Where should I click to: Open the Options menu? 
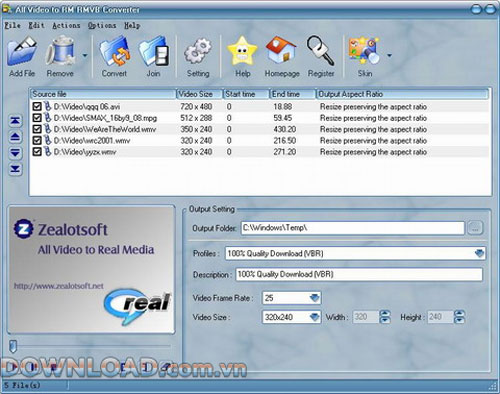(102, 25)
